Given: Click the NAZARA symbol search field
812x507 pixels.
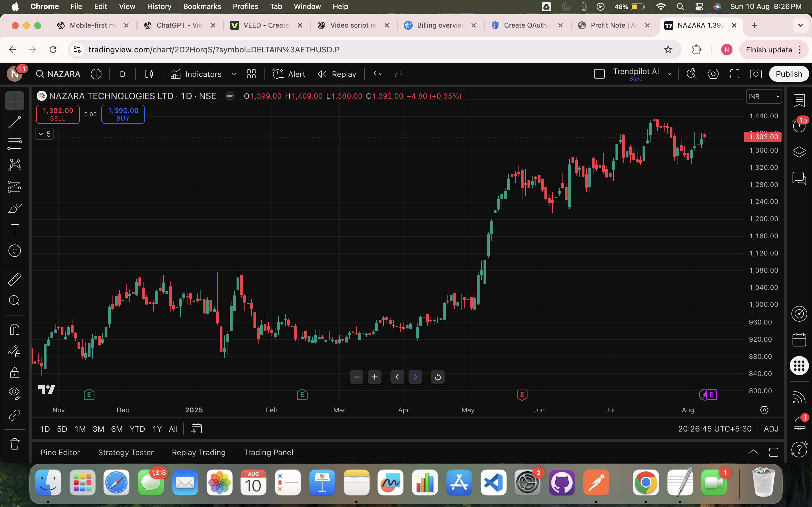Looking at the screenshot, I should (59, 74).
